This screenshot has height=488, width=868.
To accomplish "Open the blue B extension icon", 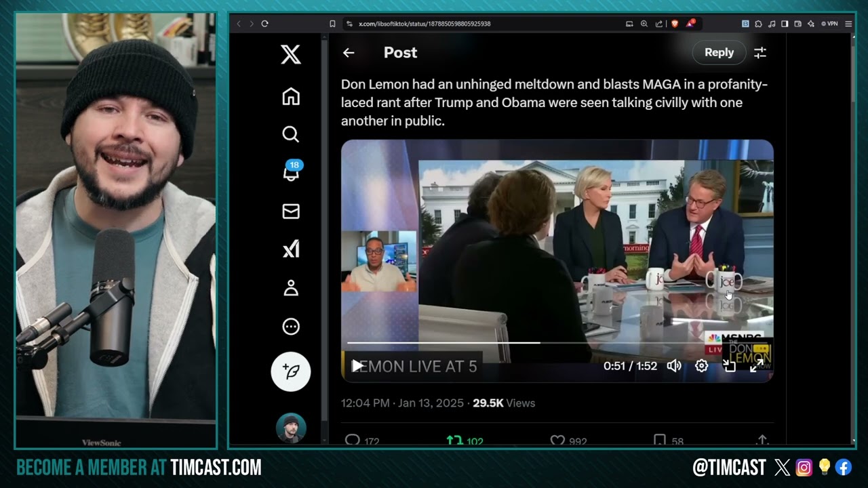I will pos(745,24).
